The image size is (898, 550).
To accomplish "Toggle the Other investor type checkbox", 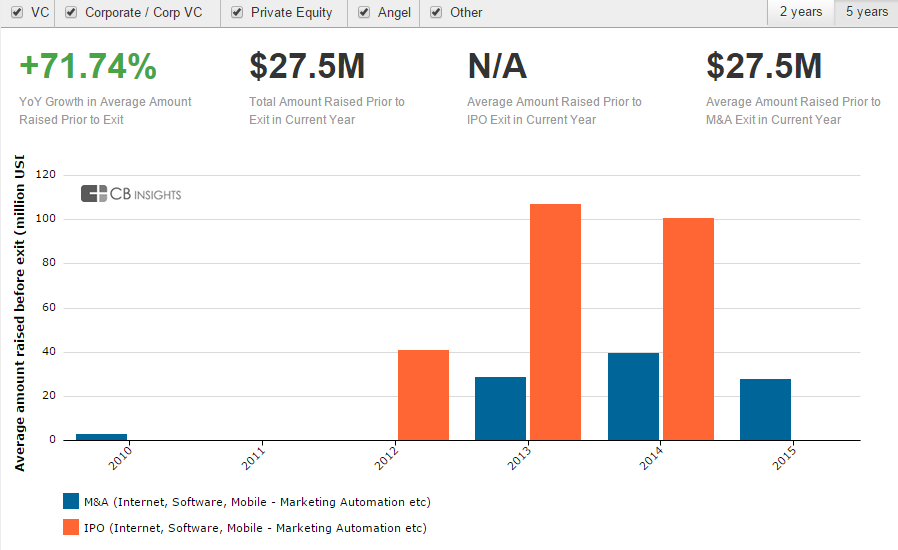I will click(x=437, y=13).
